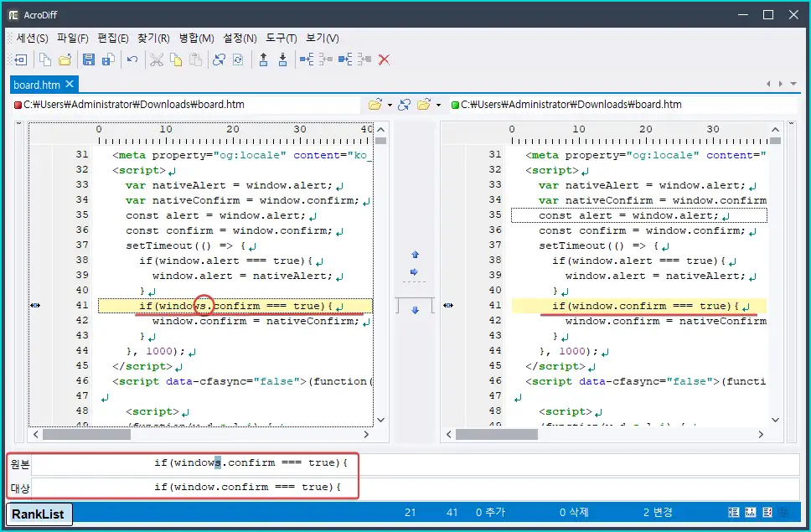Collapse left pane chevron at top-left corner

(x=18, y=123)
